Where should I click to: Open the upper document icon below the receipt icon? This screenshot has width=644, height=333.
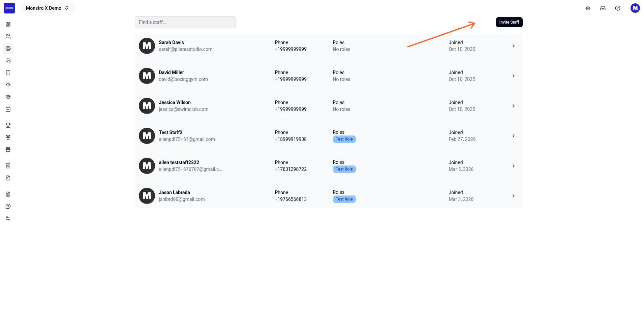point(8,178)
